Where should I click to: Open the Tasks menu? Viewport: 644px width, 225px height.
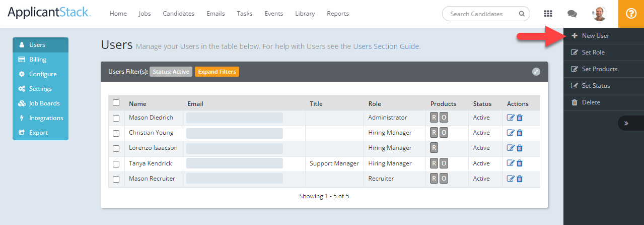coord(245,14)
